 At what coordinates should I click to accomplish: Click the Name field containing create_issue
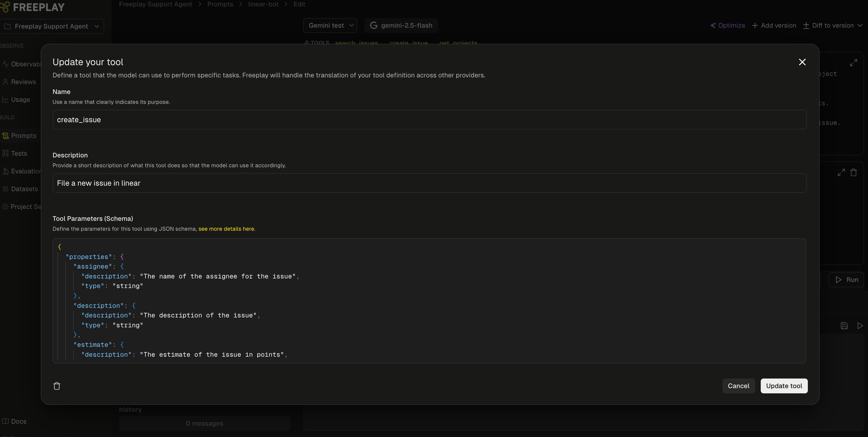pos(429,120)
